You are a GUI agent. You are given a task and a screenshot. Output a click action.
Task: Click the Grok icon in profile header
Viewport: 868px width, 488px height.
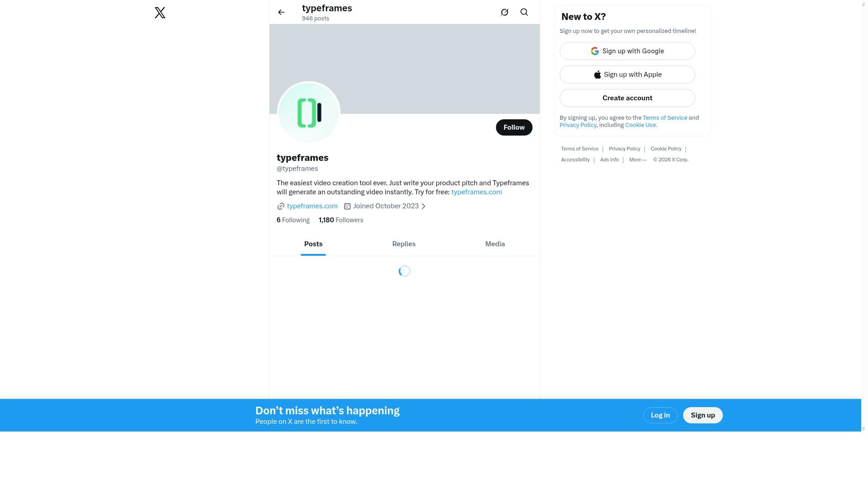[x=505, y=12]
